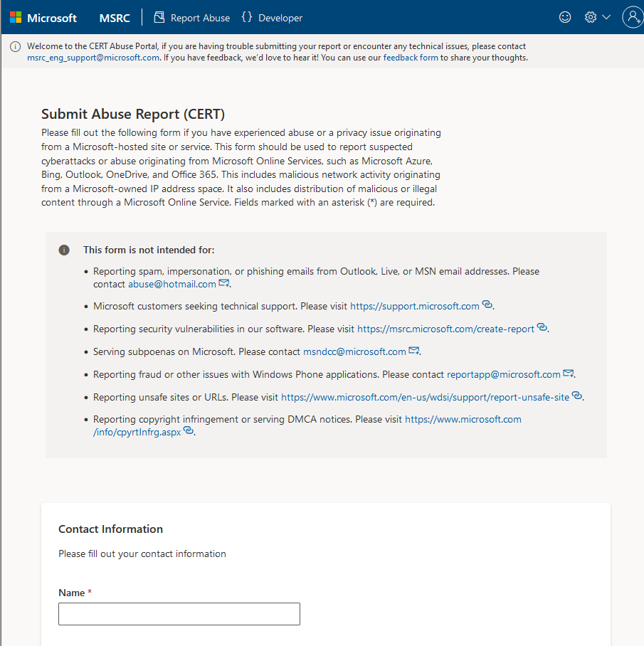Expand the settings dropdown chevron
Image resolution: width=644 pixels, height=646 pixels.
tap(606, 17)
